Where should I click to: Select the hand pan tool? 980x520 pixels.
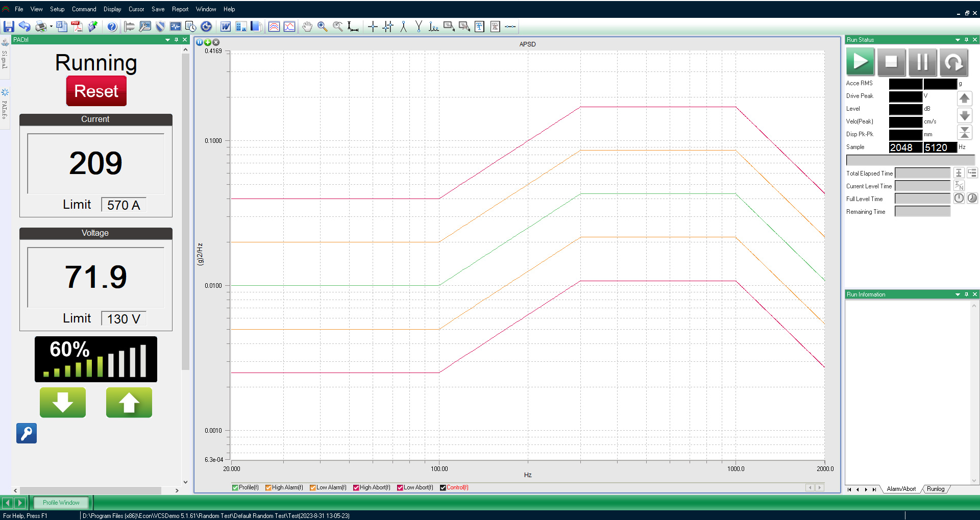pos(307,27)
